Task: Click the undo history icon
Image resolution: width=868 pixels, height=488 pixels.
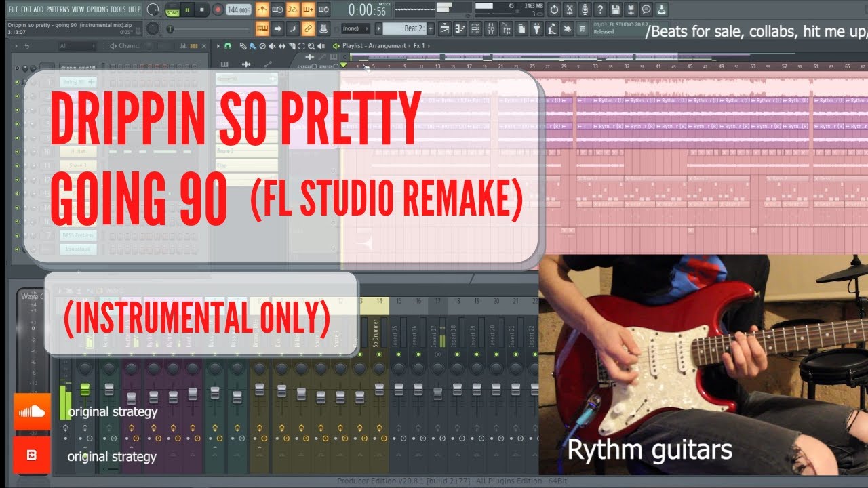Action: click(x=554, y=9)
